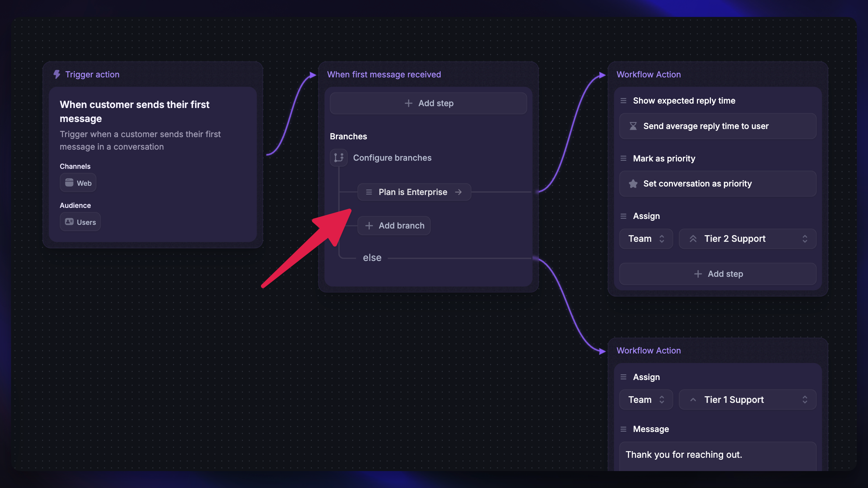This screenshot has height=488, width=868.
Task: Click plus icon of Add step in first message card
Action: click(409, 103)
